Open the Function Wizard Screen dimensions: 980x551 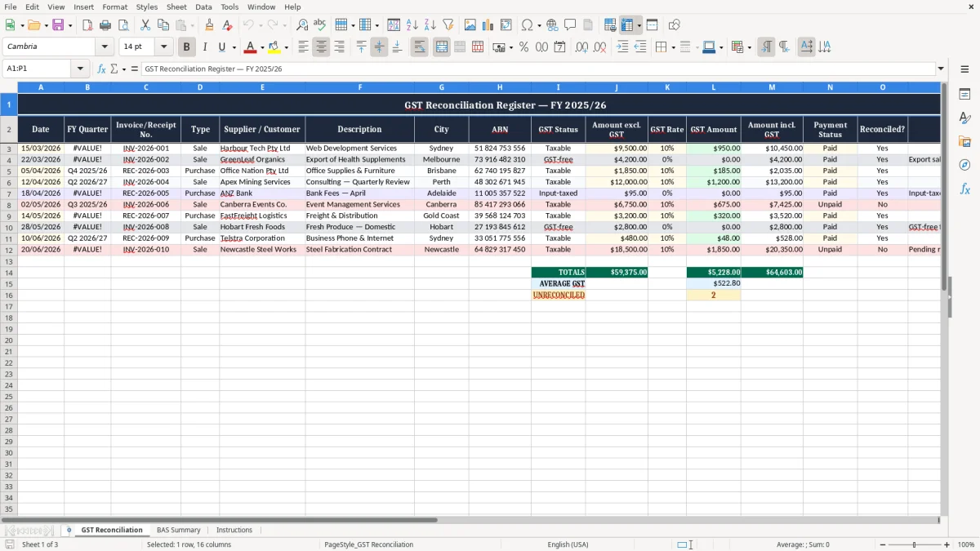(x=101, y=69)
